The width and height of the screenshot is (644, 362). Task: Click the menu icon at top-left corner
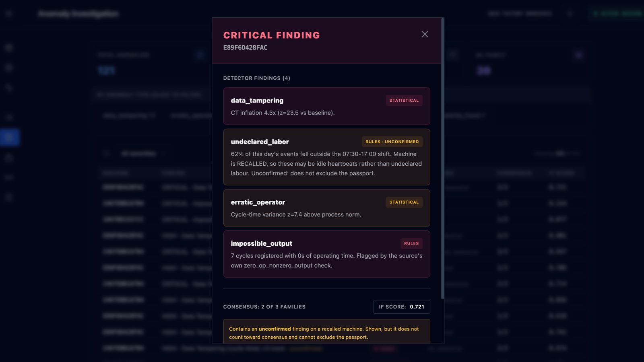9,13
